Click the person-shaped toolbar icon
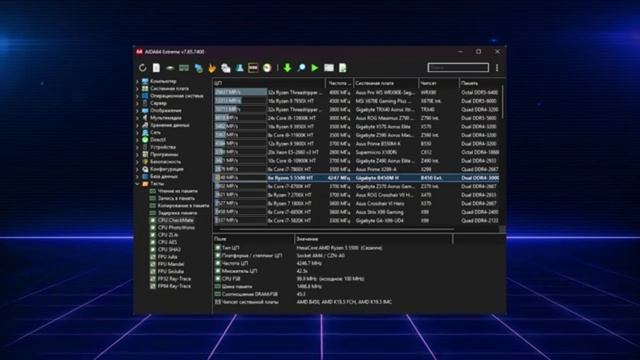 point(240,68)
